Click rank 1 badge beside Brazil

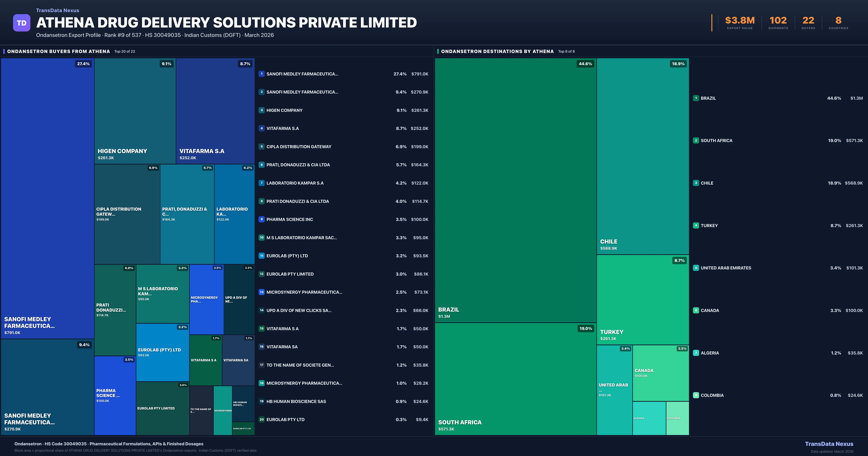[x=696, y=98]
